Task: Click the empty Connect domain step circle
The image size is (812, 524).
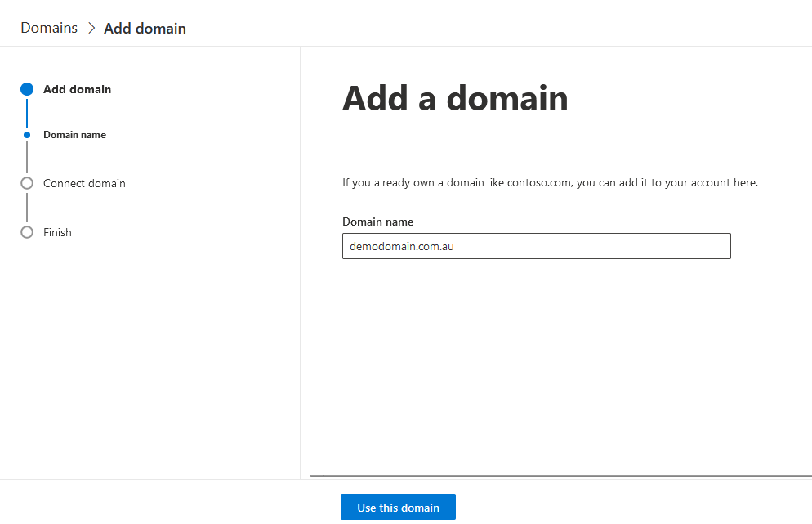Action: 27,183
